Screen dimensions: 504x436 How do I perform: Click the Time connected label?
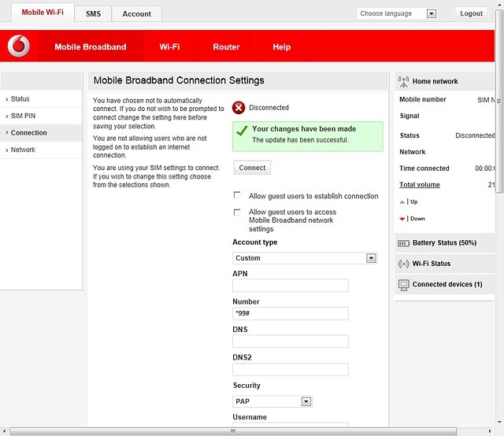point(424,168)
